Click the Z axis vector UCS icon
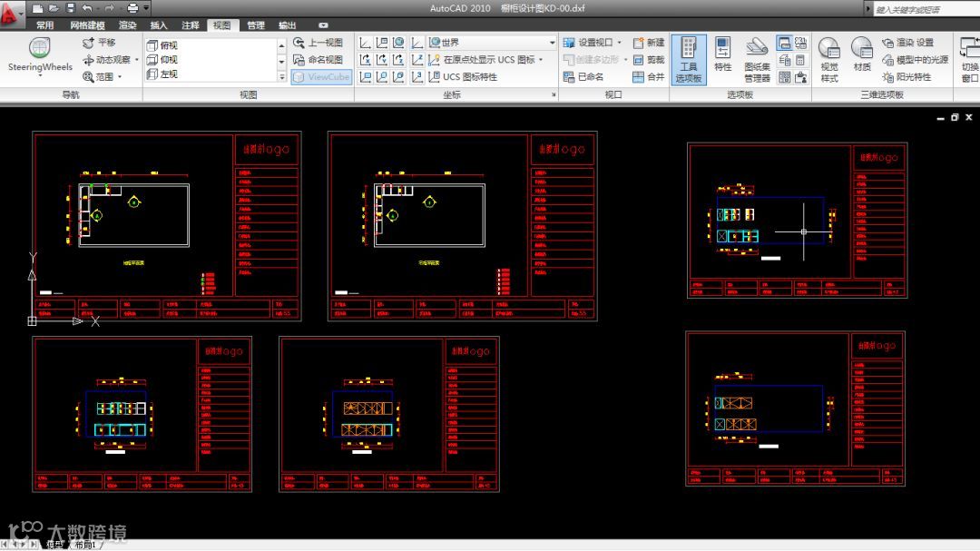Viewport: 980px width, 551px height. [x=416, y=59]
